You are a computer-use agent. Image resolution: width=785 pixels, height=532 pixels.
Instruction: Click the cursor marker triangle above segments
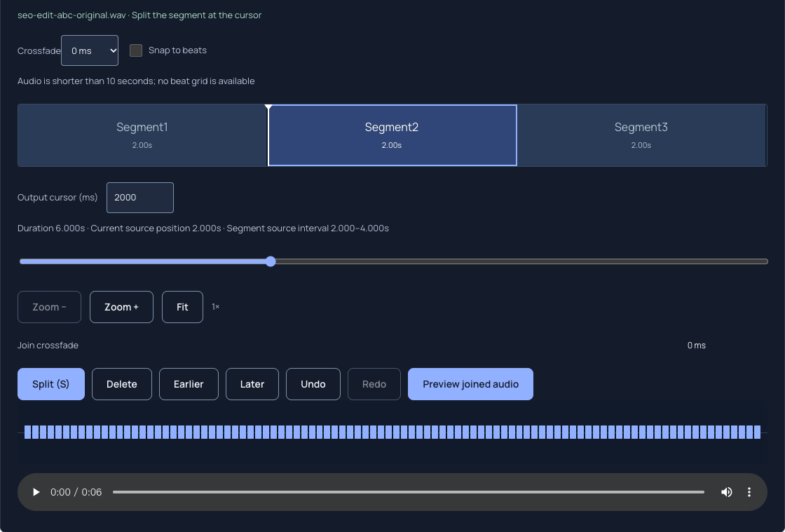click(x=268, y=107)
